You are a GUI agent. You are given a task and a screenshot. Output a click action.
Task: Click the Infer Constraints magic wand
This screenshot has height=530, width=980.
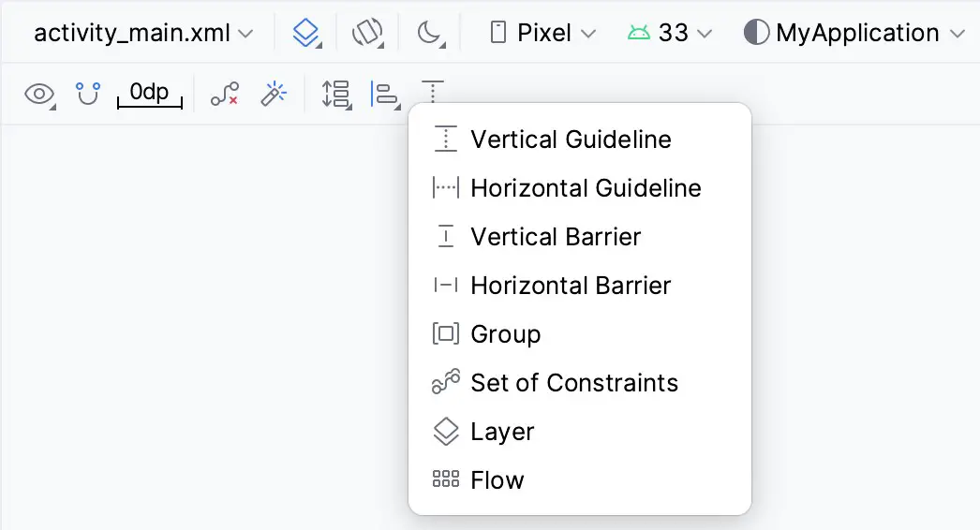(x=274, y=94)
